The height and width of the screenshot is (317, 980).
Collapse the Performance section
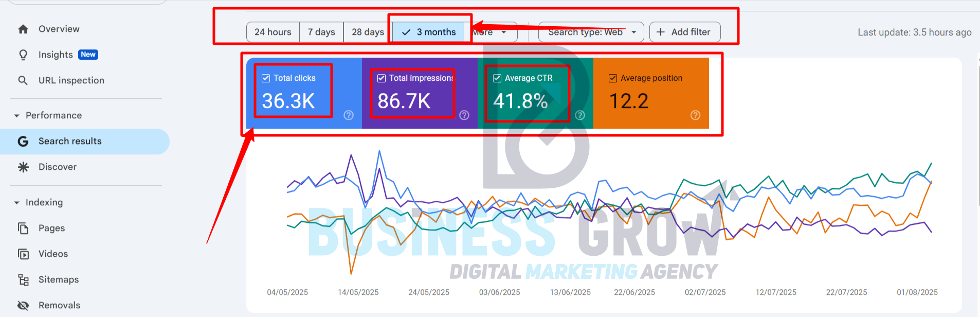pyautogui.click(x=17, y=116)
